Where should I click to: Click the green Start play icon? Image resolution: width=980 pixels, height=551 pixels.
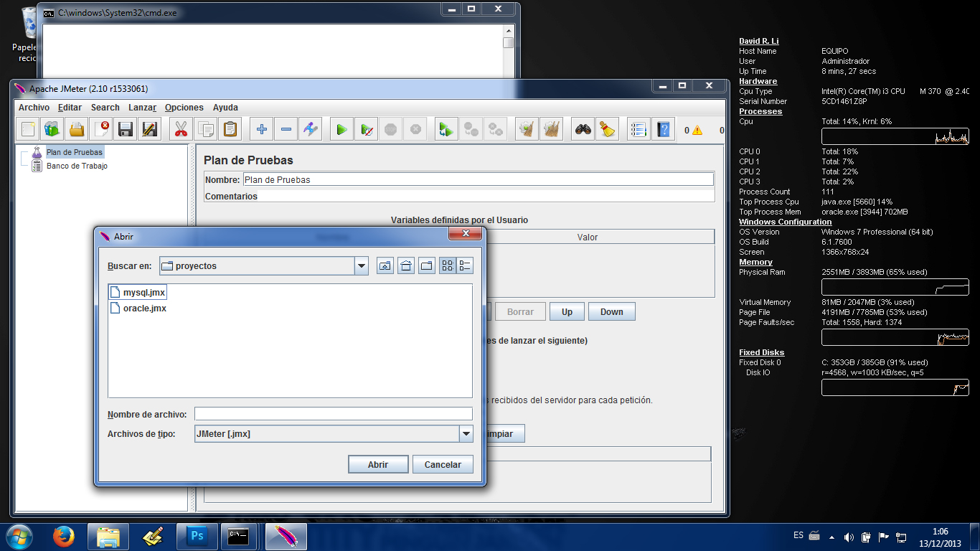point(341,130)
